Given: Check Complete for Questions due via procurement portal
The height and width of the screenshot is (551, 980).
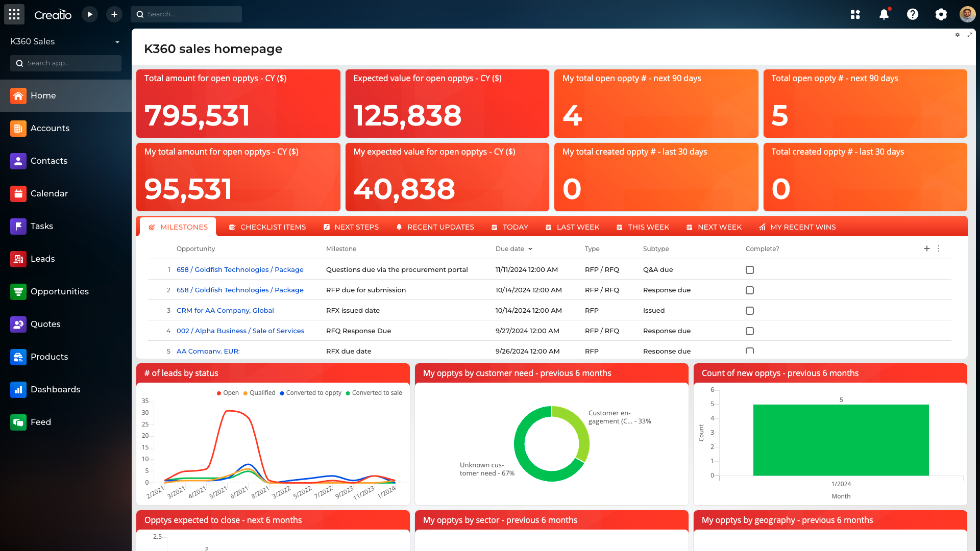Looking at the screenshot, I should 750,270.
